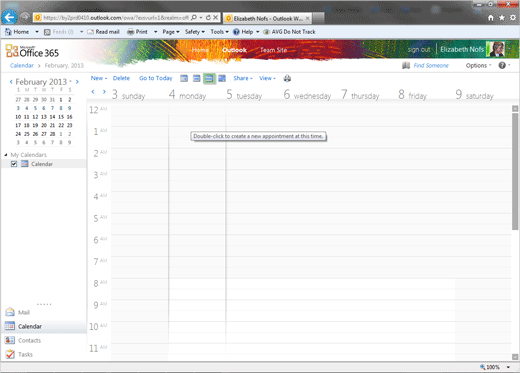Open Help question mark icon beside Options

pyautogui.click(x=502, y=65)
